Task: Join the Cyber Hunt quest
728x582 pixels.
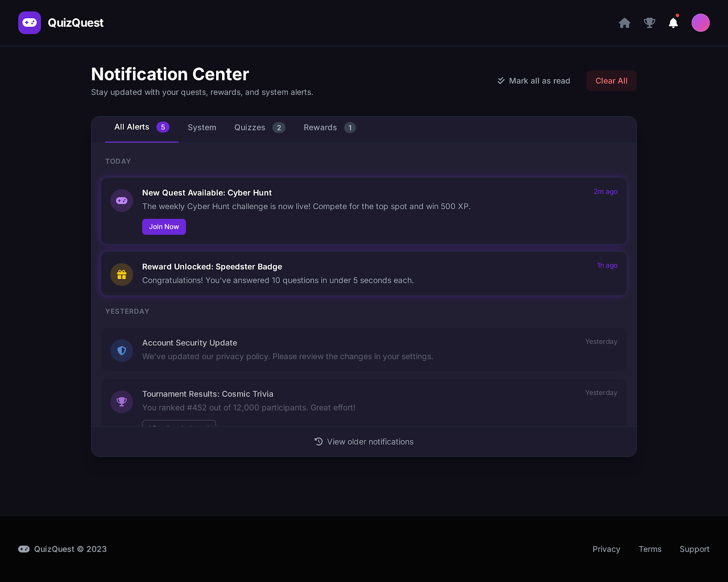Action: pos(164,226)
